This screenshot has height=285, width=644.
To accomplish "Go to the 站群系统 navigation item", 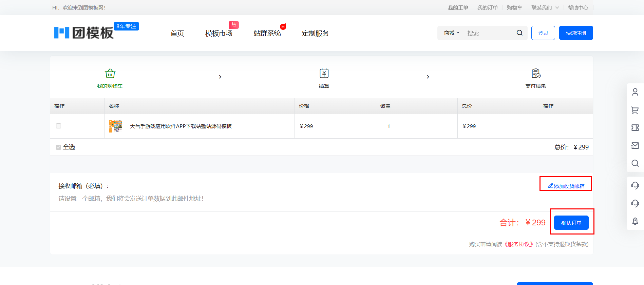I will coord(267,33).
